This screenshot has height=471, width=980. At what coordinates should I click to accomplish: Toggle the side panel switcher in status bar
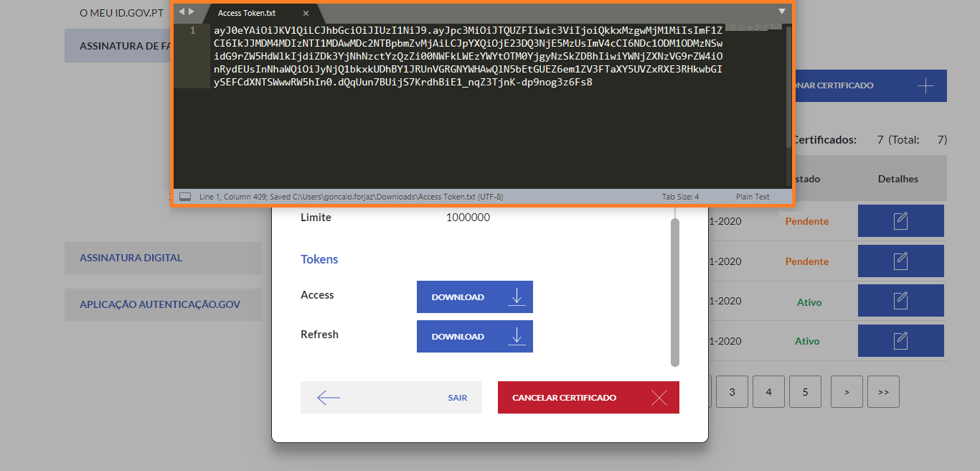click(x=185, y=197)
